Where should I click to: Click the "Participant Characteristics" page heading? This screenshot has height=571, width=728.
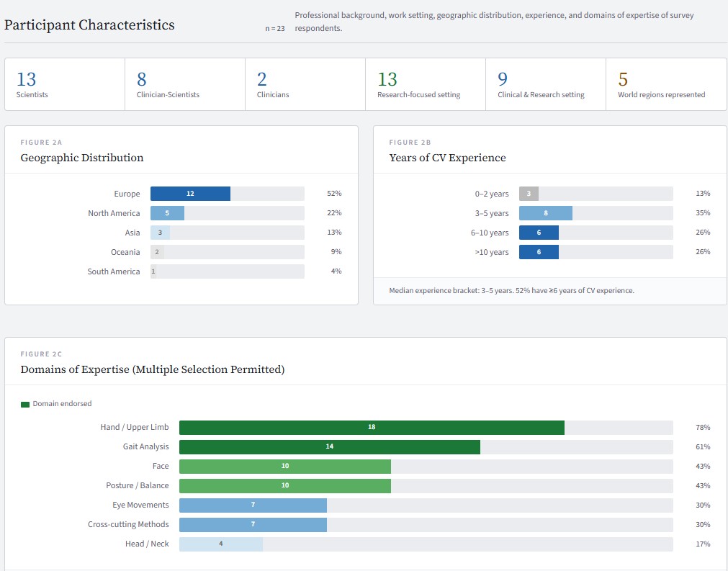89,25
